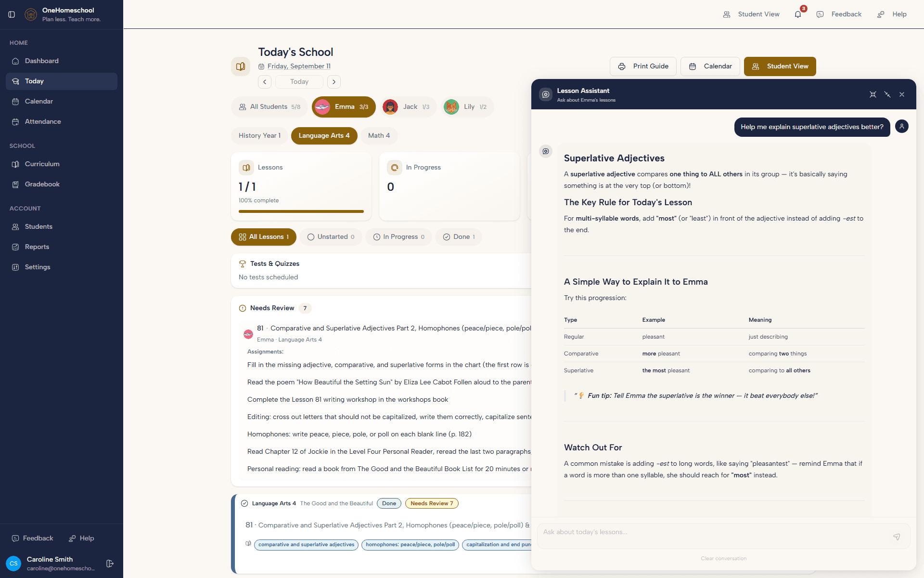Screen dimensions: 924x578
Task: Filter lessons by Done
Action: (x=459, y=237)
